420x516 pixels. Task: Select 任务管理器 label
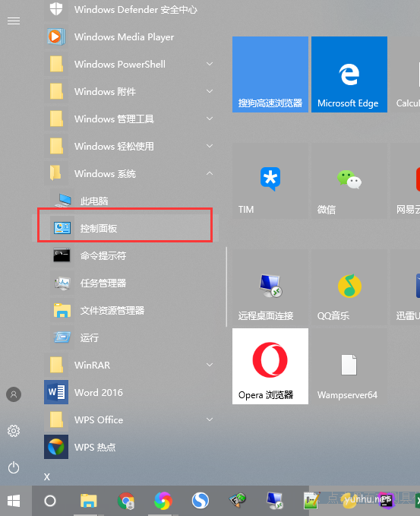click(x=103, y=283)
